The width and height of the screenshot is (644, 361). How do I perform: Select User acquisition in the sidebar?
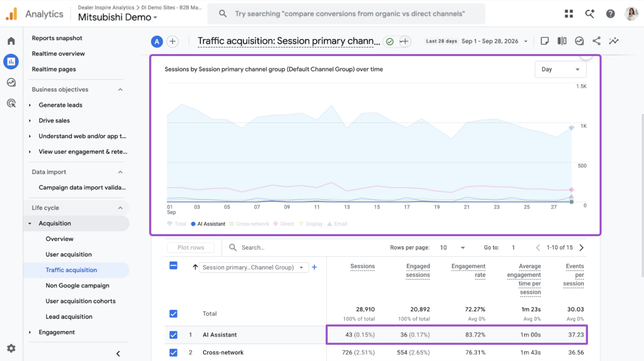(x=69, y=254)
